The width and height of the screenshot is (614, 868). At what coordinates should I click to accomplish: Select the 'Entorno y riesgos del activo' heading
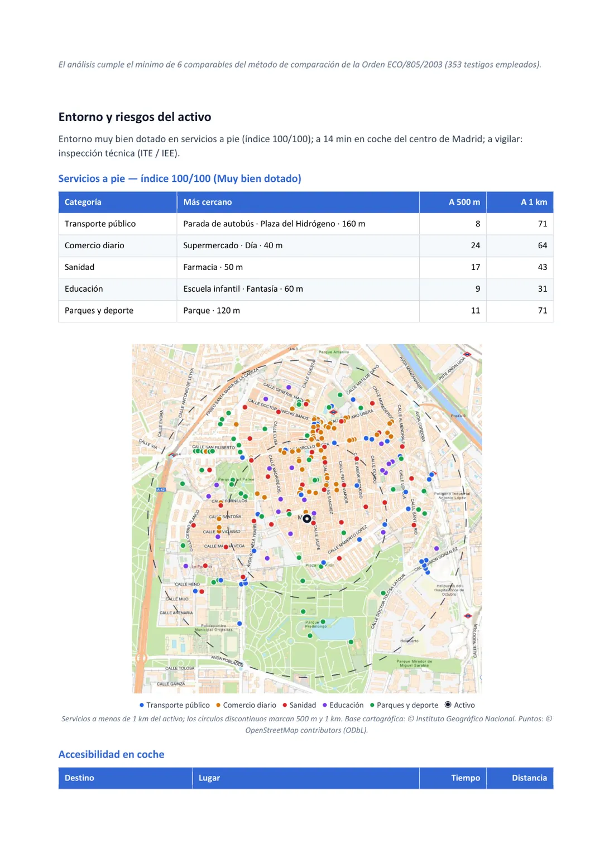coord(135,117)
